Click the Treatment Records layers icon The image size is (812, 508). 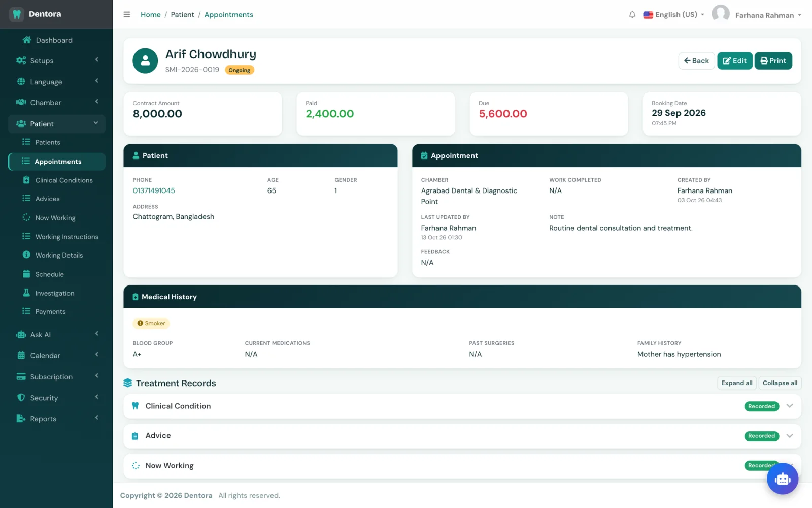[127, 383]
